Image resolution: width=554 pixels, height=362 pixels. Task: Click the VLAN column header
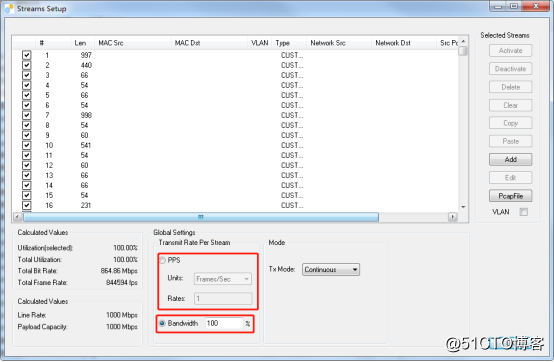(x=260, y=43)
